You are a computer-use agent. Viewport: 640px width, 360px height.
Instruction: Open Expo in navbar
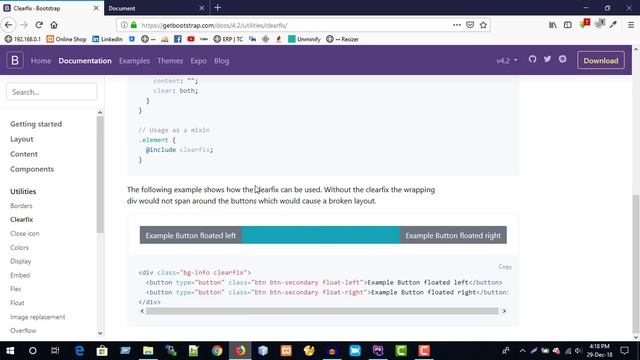tap(198, 61)
